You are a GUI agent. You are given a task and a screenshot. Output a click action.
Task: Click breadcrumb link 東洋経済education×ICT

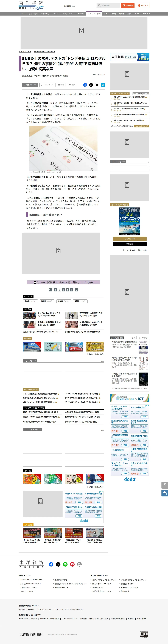(45, 51)
